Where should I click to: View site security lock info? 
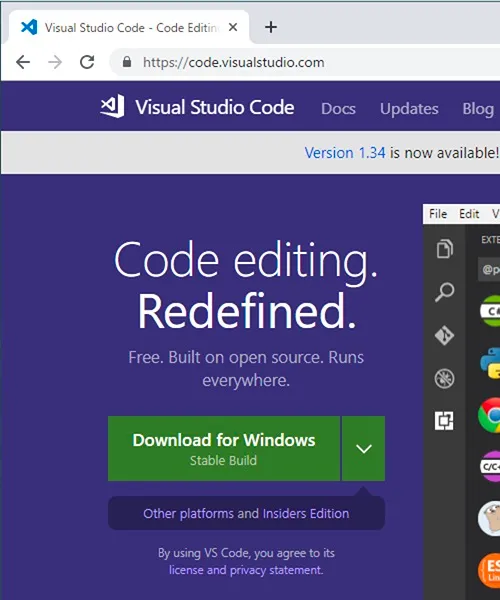click(x=127, y=62)
